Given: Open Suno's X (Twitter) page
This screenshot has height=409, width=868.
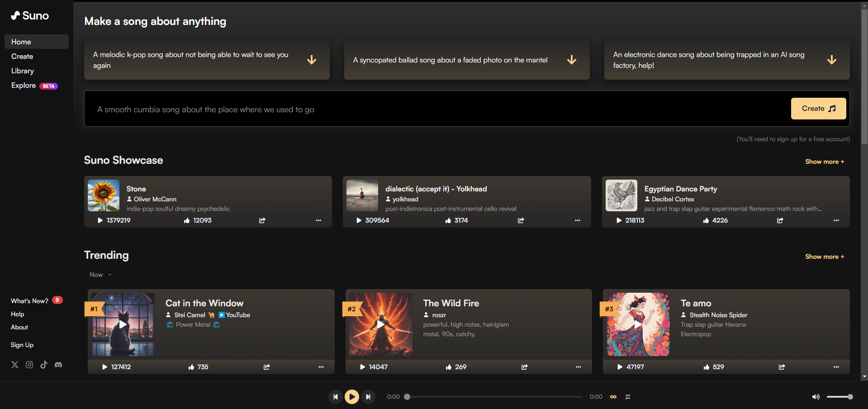Looking at the screenshot, I should 15,365.
